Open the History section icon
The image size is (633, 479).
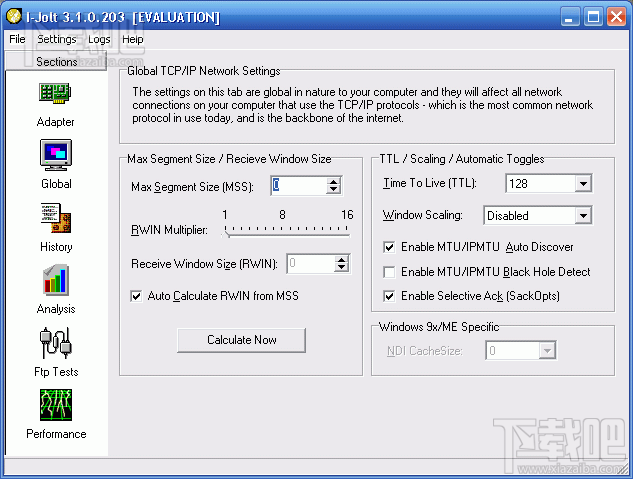(56, 218)
